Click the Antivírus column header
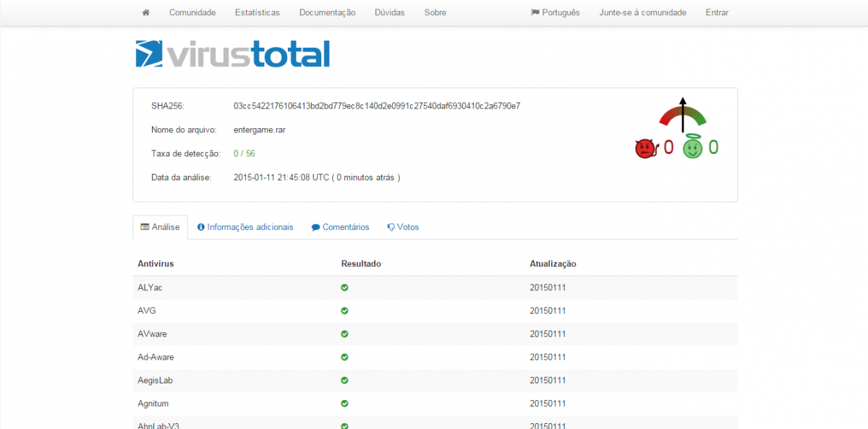 156,263
